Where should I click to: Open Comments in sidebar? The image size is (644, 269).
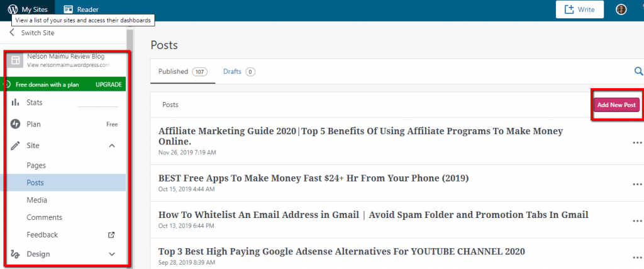point(45,217)
